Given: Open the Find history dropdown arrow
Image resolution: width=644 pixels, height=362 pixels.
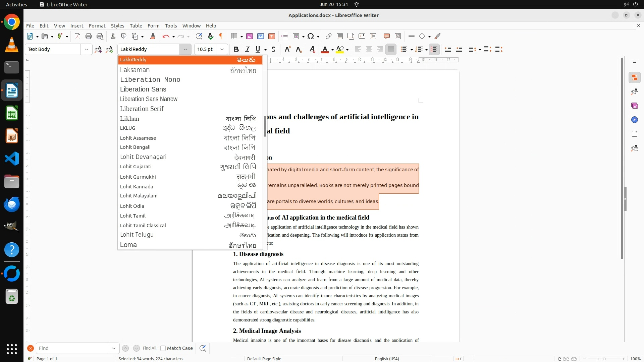Looking at the screenshot, I should (x=114, y=348).
